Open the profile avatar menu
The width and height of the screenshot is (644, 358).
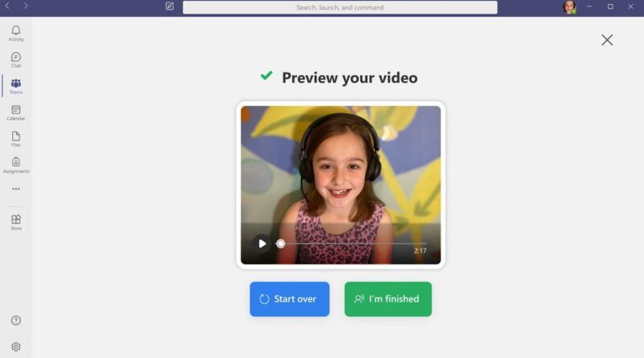pos(569,7)
